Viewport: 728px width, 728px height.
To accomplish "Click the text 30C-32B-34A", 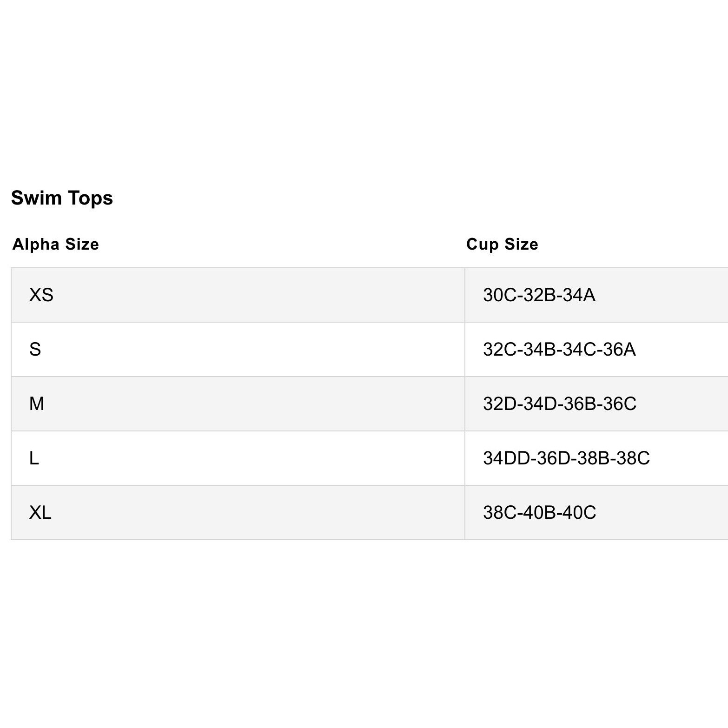I will [x=539, y=295].
